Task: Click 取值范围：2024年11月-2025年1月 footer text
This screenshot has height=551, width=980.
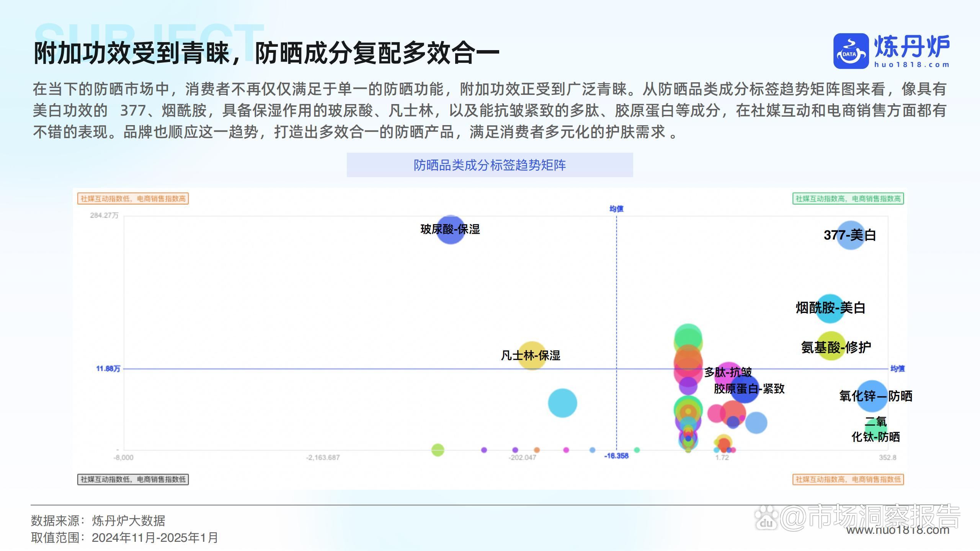Action: [x=124, y=538]
